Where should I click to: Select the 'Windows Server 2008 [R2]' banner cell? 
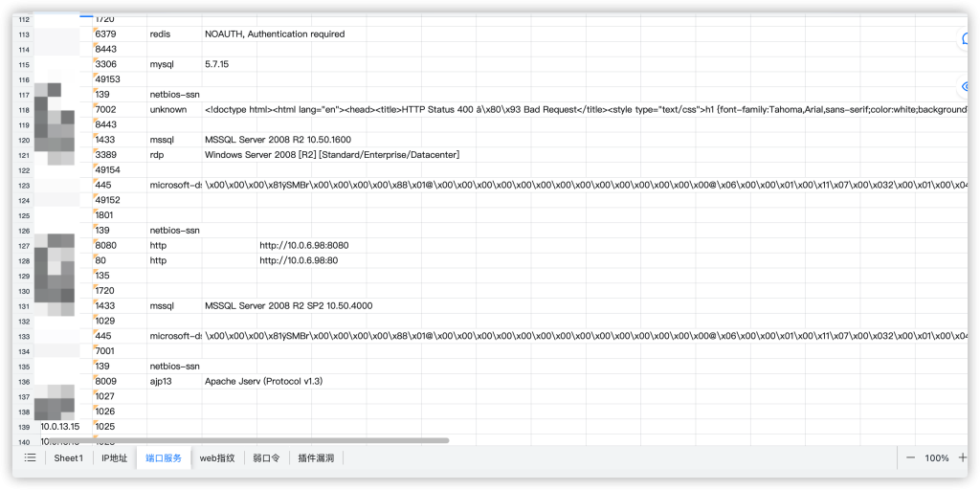tap(332, 154)
